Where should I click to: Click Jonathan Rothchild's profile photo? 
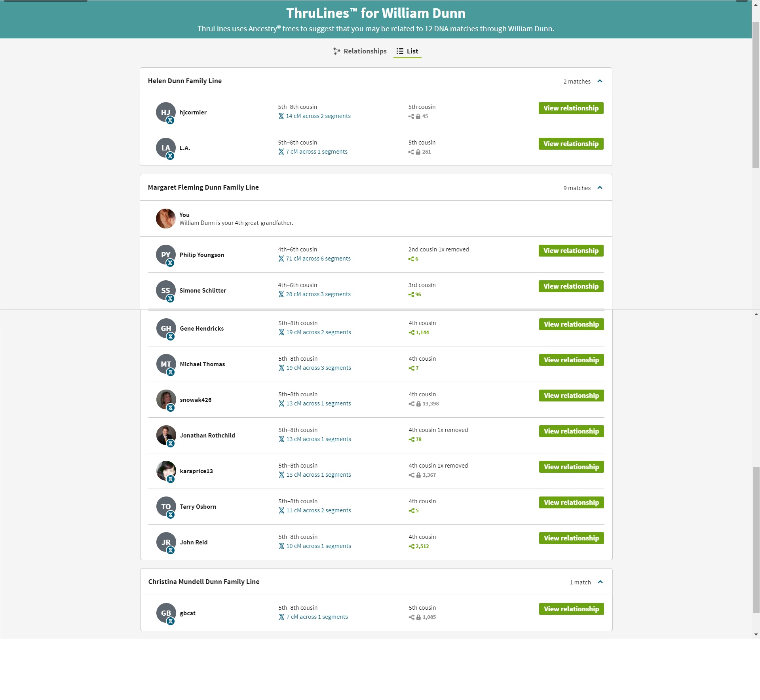point(166,435)
